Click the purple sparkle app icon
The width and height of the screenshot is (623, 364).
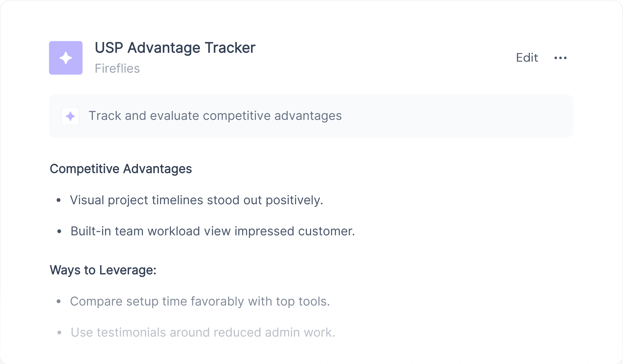(x=66, y=58)
